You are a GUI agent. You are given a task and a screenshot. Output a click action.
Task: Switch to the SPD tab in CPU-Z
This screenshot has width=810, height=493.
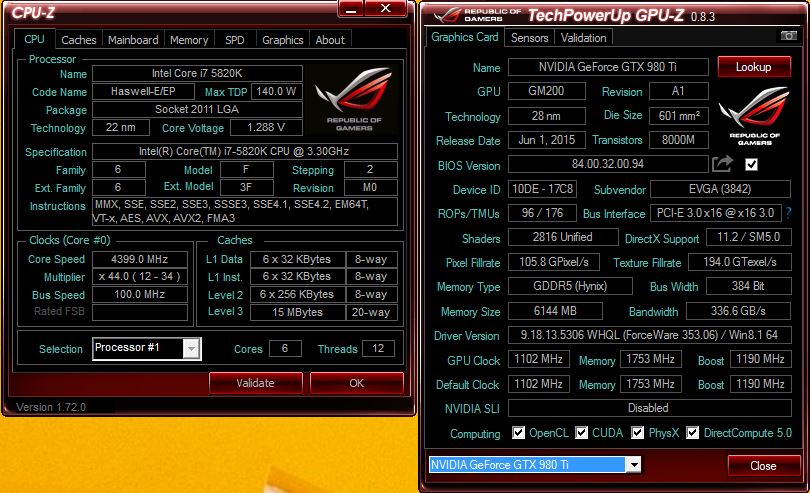pyautogui.click(x=235, y=40)
